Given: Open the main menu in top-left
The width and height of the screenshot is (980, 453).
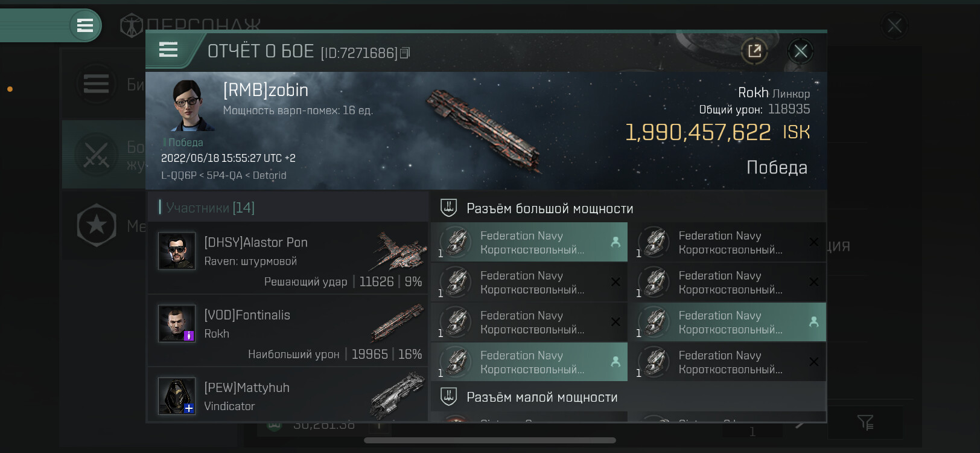Looking at the screenshot, I should point(85,25).
